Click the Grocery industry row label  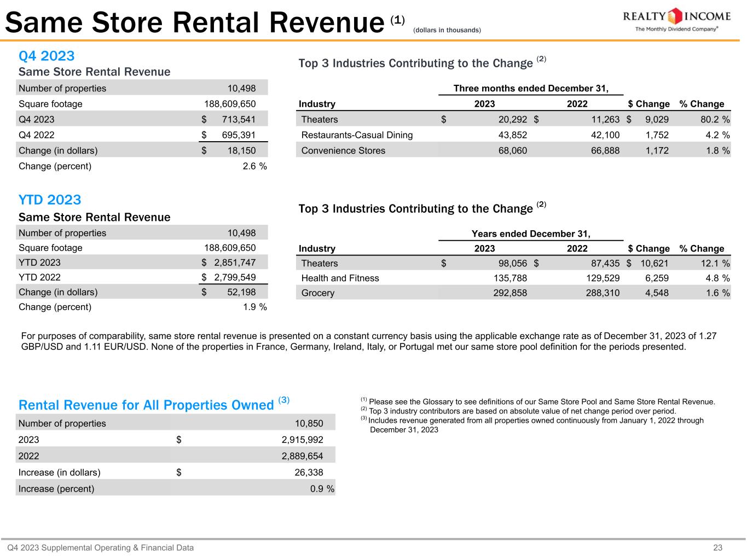317,293
